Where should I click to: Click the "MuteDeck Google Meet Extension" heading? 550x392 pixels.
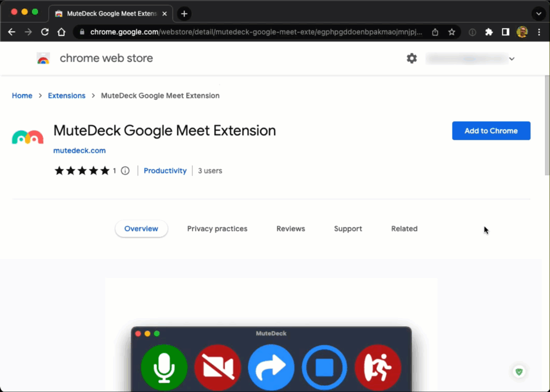click(x=164, y=130)
